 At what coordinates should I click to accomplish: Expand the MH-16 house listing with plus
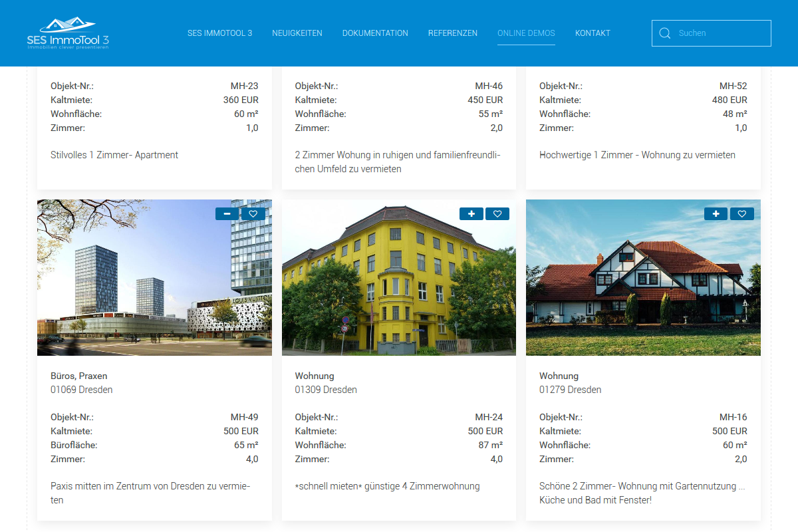716,213
